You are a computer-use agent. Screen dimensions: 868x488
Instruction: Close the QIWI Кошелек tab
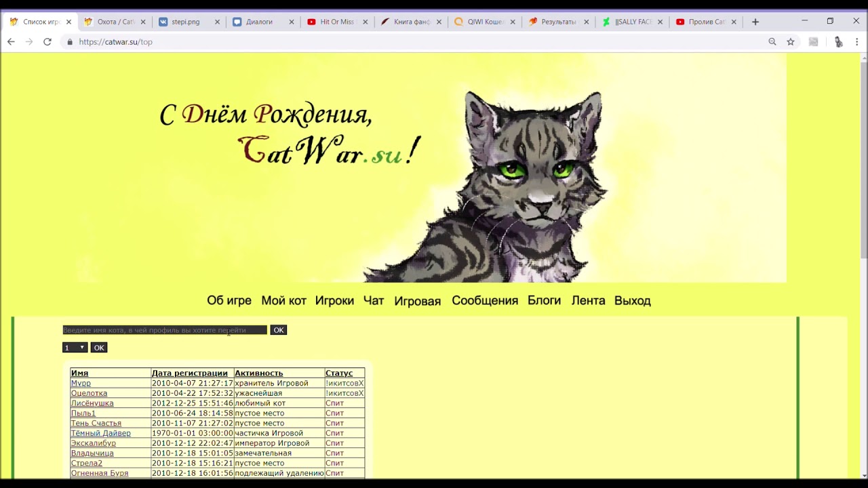point(513,22)
